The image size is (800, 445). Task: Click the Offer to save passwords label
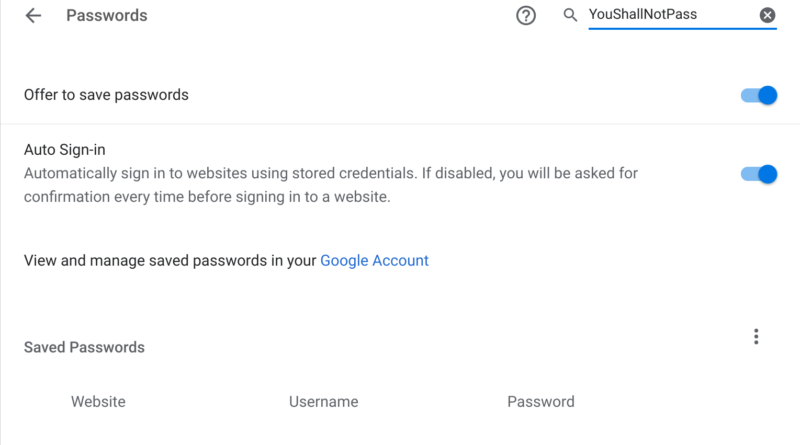(x=106, y=95)
